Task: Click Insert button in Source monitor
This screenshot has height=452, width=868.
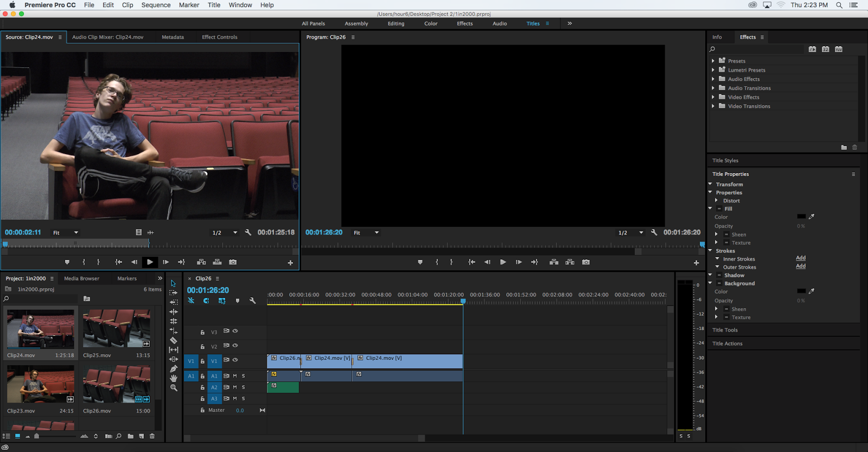Action: (x=201, y=262)
